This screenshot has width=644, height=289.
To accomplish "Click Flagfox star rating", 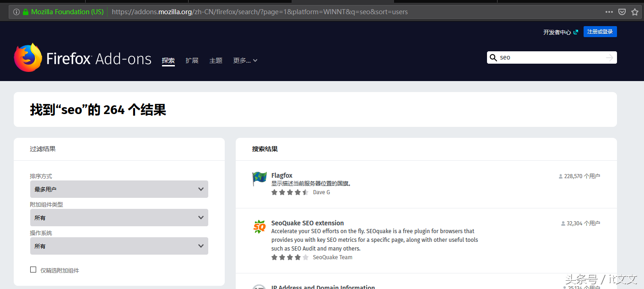I will coord(290,192).
